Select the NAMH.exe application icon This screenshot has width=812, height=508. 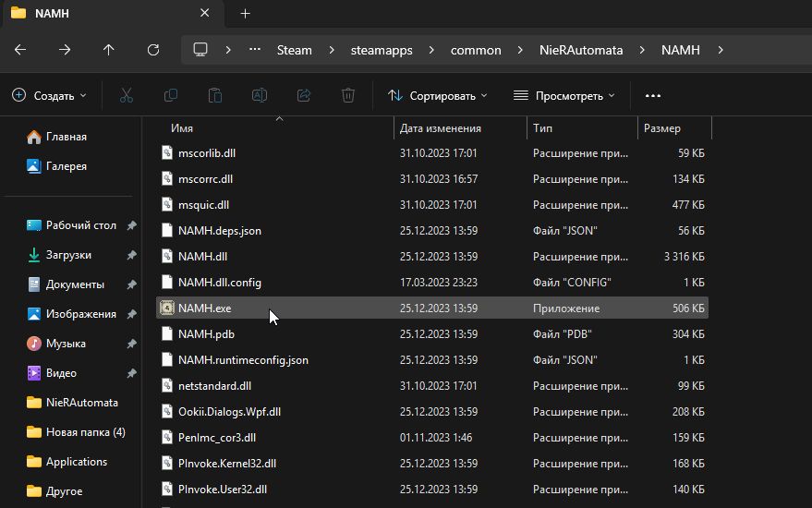click(x=167, y=308)
